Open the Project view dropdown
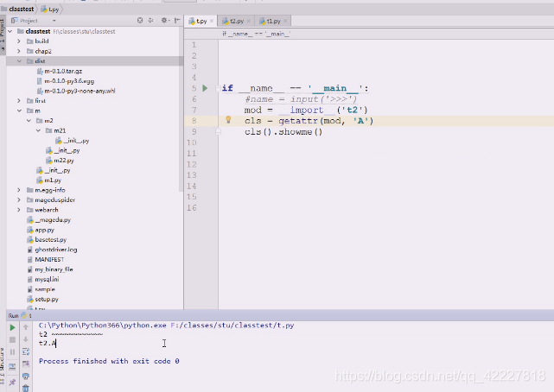 [54, 21]
